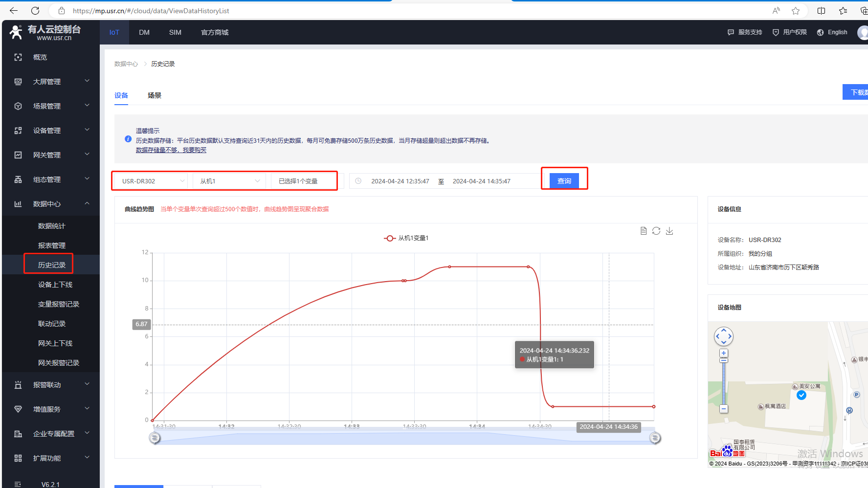The image size is (868, 488).
Task: Click the start date time input field
Action: 400,181
